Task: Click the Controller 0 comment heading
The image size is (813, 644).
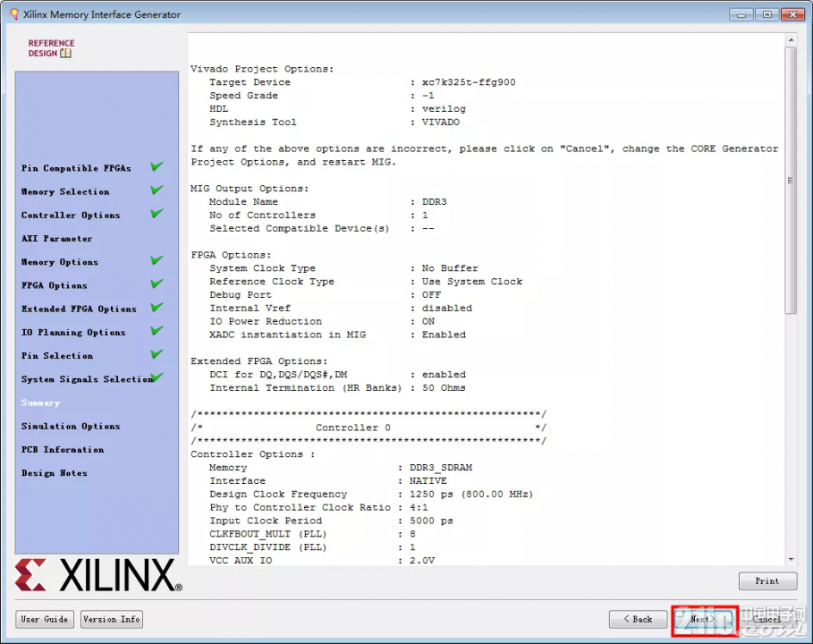Action: coord(353,428)
